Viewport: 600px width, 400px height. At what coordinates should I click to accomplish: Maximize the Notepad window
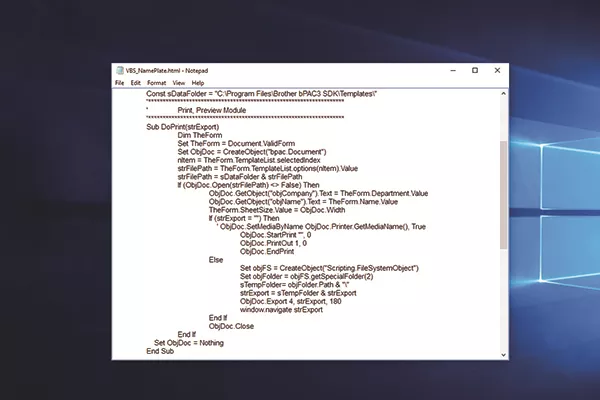474,71
